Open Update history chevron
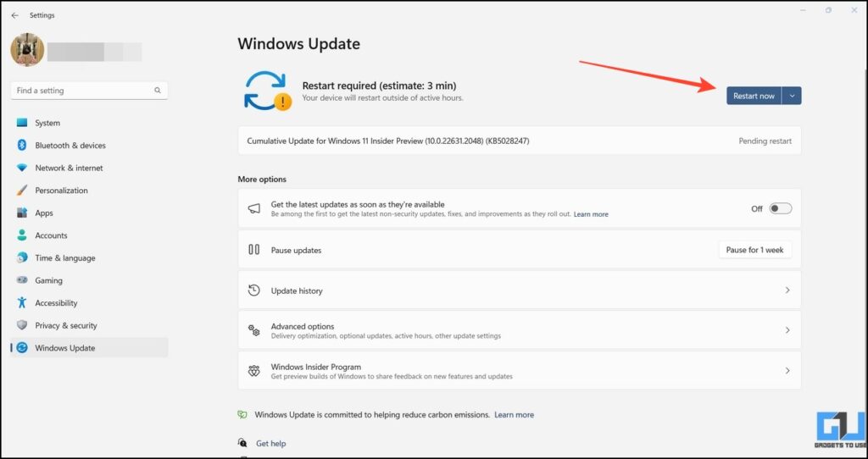The image size is (868, 459). coord(787,290)
